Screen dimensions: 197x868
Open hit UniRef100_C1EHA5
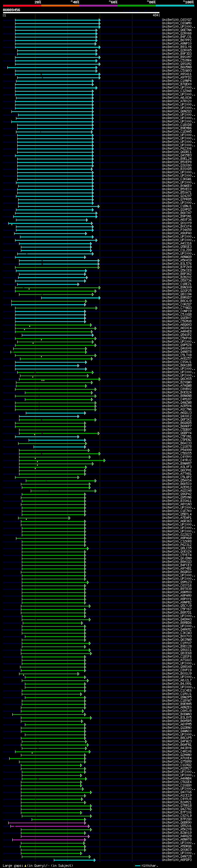coord(177,131)
